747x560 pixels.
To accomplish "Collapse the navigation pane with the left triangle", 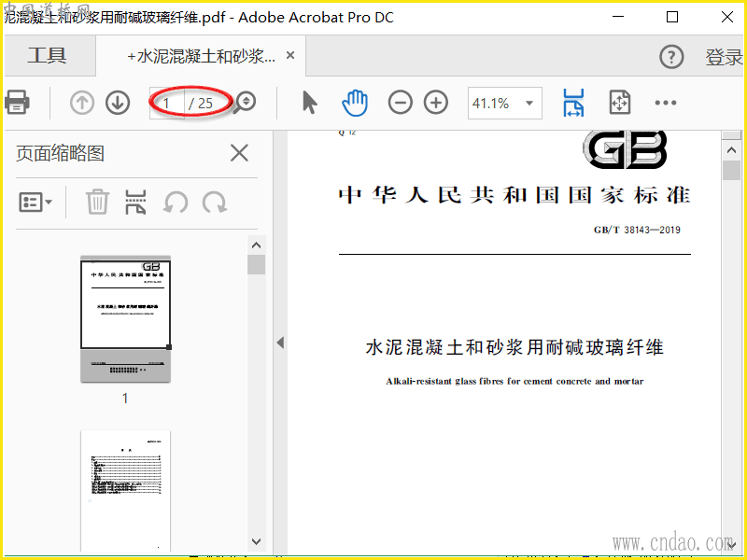I will pos(280,343).
